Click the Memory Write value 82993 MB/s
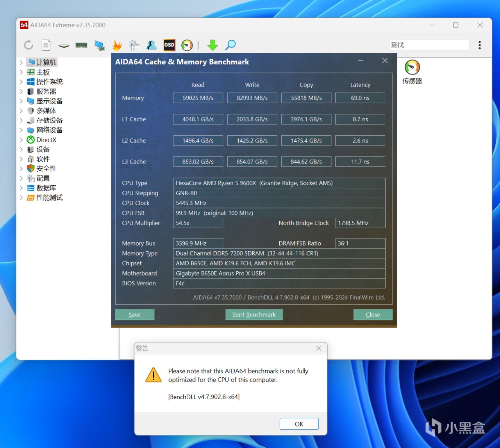500x448 pixels. (x=252, y=98)
